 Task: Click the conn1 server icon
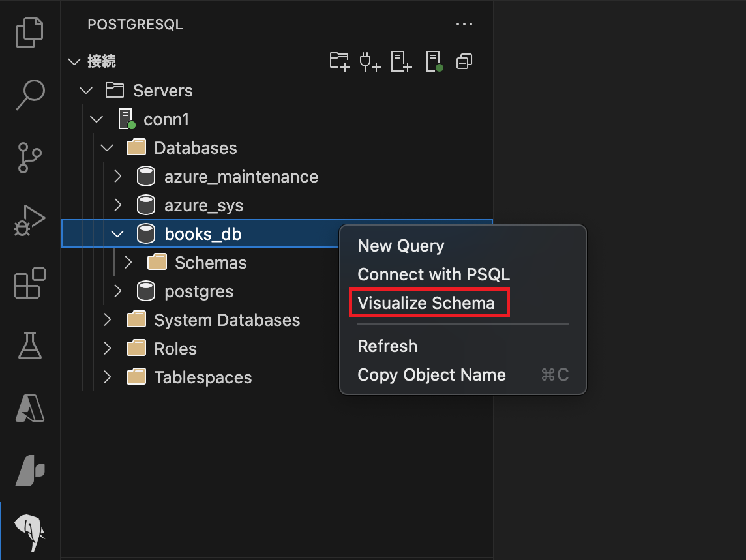[127, 119]
